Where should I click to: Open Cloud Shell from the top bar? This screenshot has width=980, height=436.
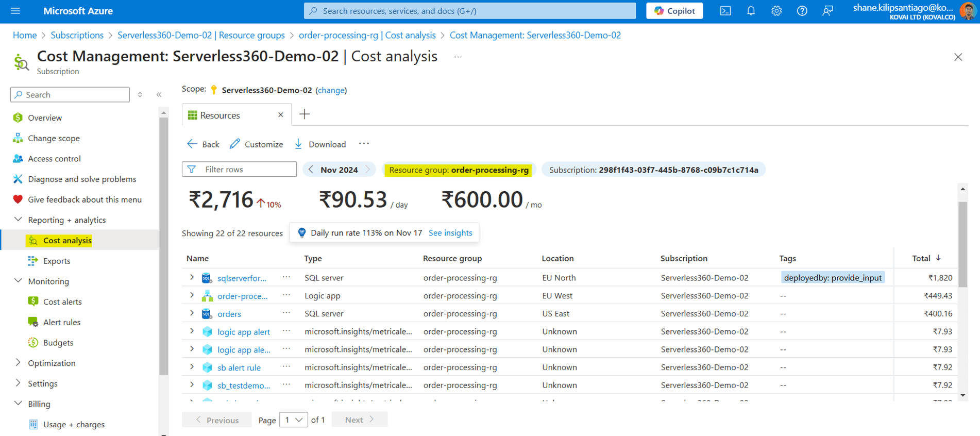[x=725, y=11]
